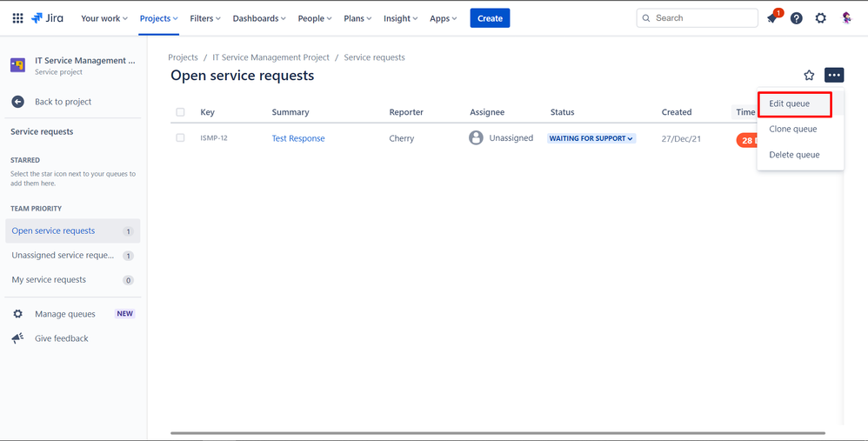Click the Manage queues link

point(64,314)
